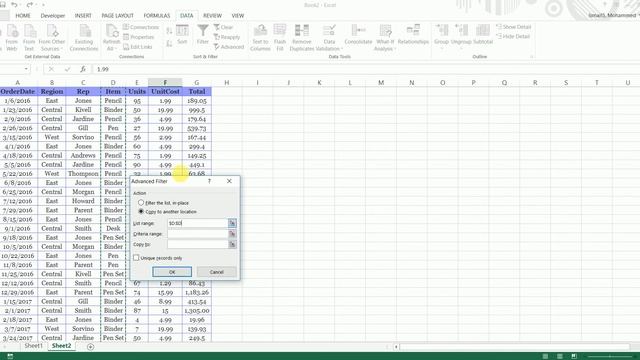Add a new sheet with plus icon
Image resolution: width=640 pixels, height=360 pixels.
[90, 347]
